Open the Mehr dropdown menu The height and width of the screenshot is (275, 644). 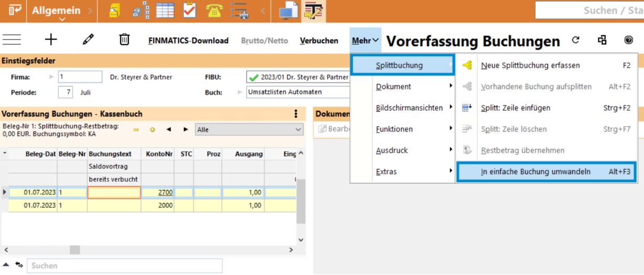pos(365,40)
